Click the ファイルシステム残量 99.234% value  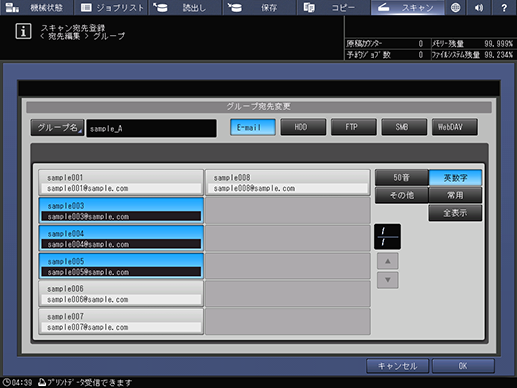[x=498, y=55]
